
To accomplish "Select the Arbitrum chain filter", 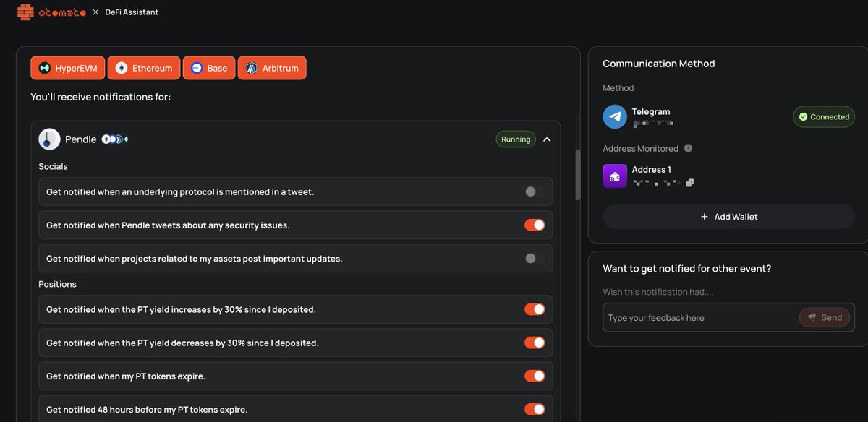I will pyautogui.click(x=272, y=68).
